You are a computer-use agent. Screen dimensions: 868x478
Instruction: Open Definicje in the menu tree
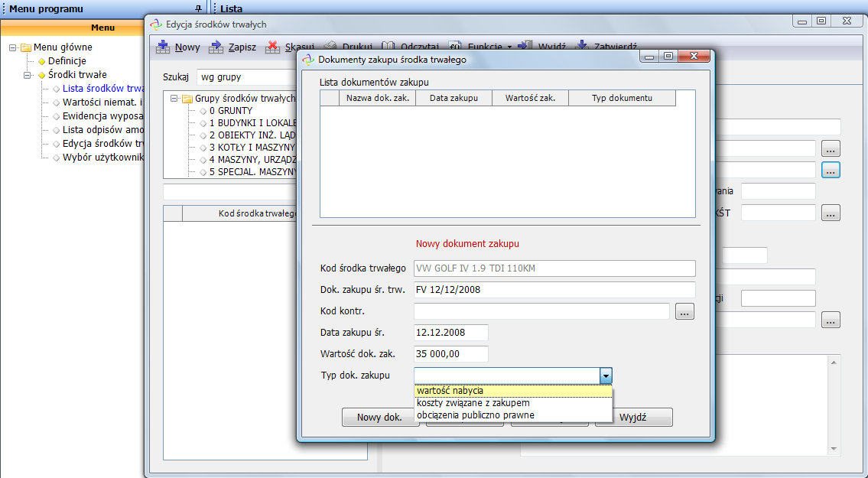click(67, 61)
